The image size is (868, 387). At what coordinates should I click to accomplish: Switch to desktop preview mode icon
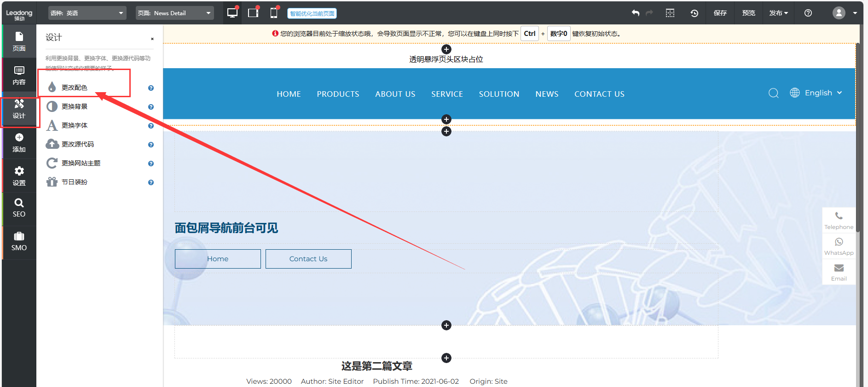click(x=232, y=13)
